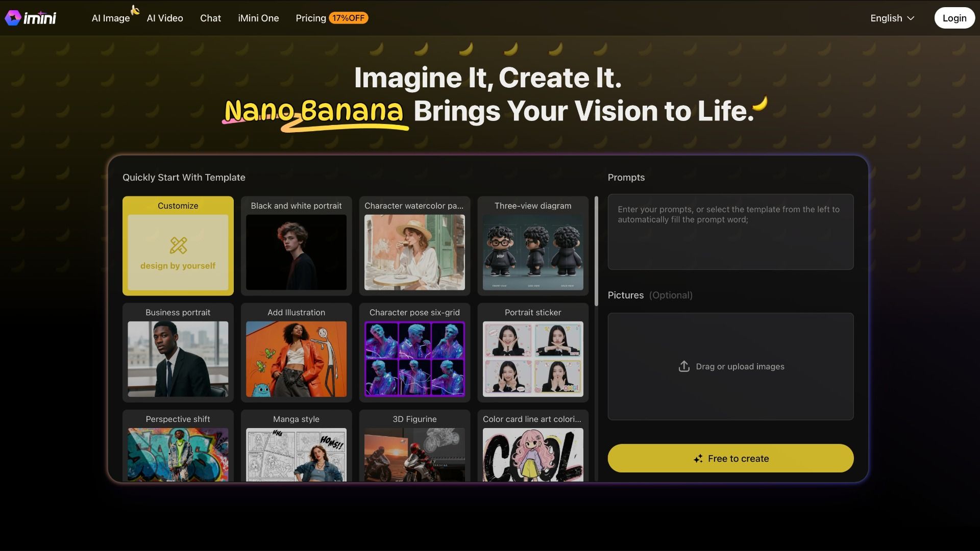Screen dimensions: 980x551
Task: Open the AI Video menu
Action: pyautogui.click(x=164, y=18)
